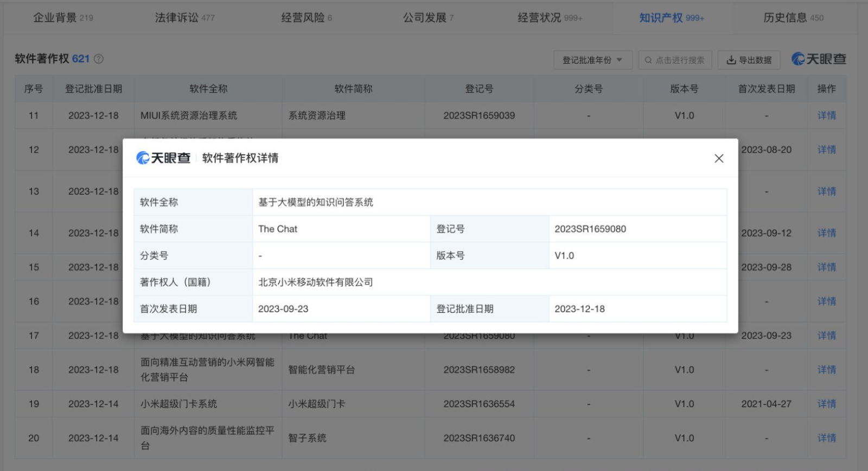Open 详情 for row 20 智子系统
This screenshot has height=471, width=868.
click(x=827, y=438)
